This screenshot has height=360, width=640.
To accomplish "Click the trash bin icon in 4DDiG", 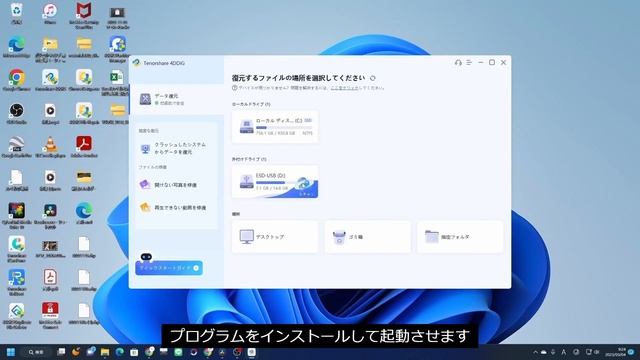I will click(x=339, y=237).
